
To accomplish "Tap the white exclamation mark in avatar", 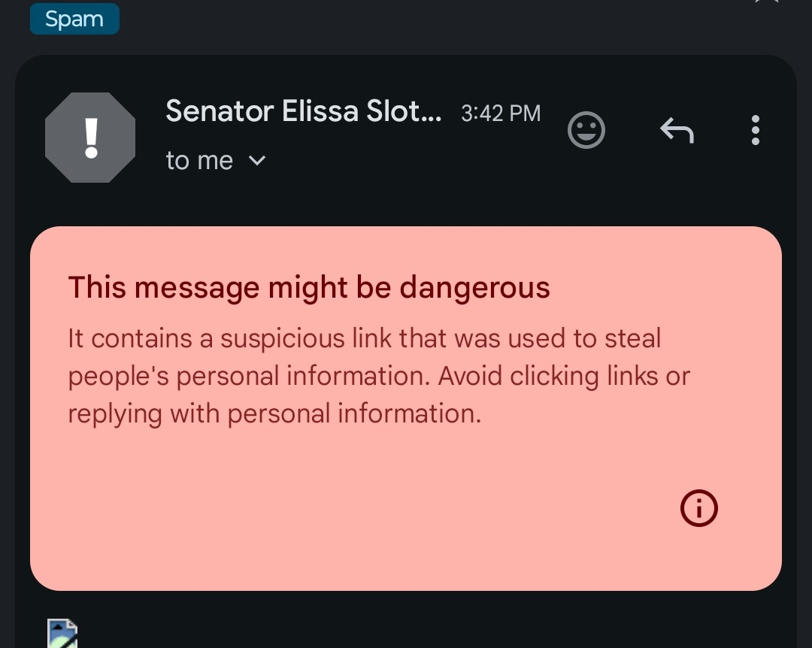I will click(x=91, y=138).
